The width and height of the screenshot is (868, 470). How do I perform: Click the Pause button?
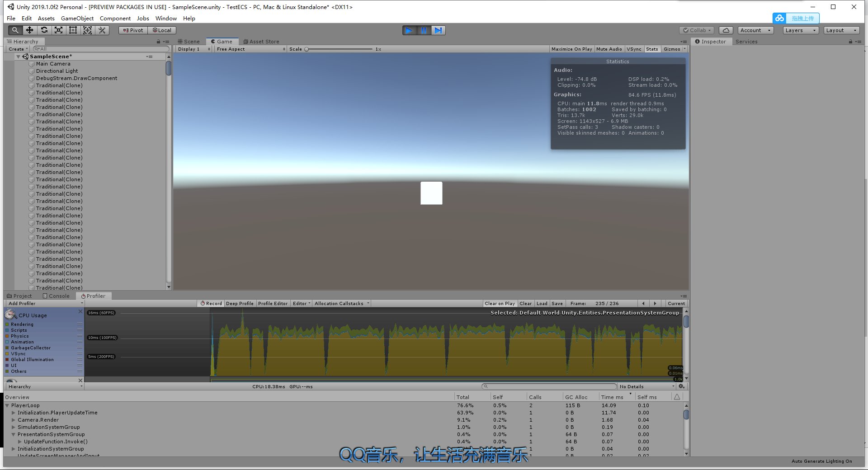point(424,30)
